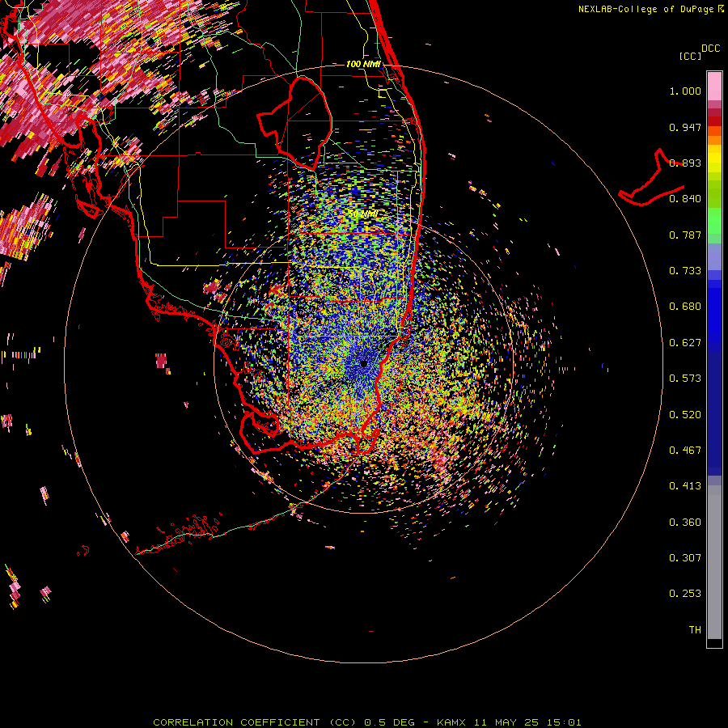Select the 0.680 scale value

pos(685,307)
